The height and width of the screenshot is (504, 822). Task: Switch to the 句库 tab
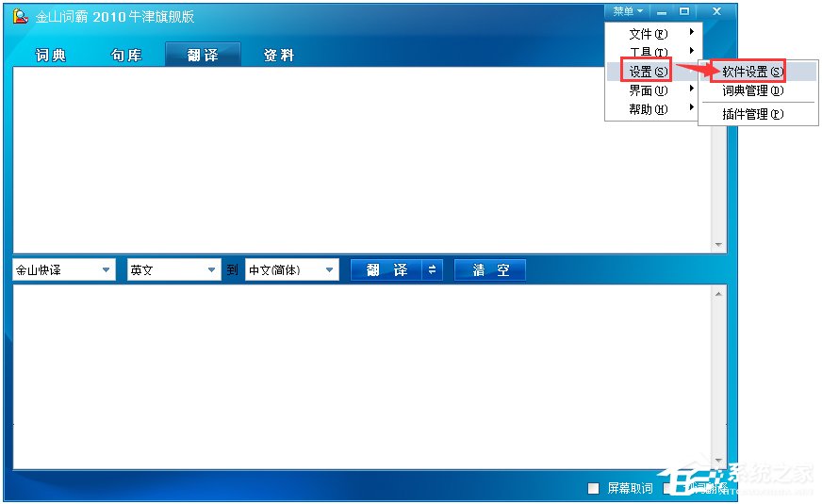[126, 55]
